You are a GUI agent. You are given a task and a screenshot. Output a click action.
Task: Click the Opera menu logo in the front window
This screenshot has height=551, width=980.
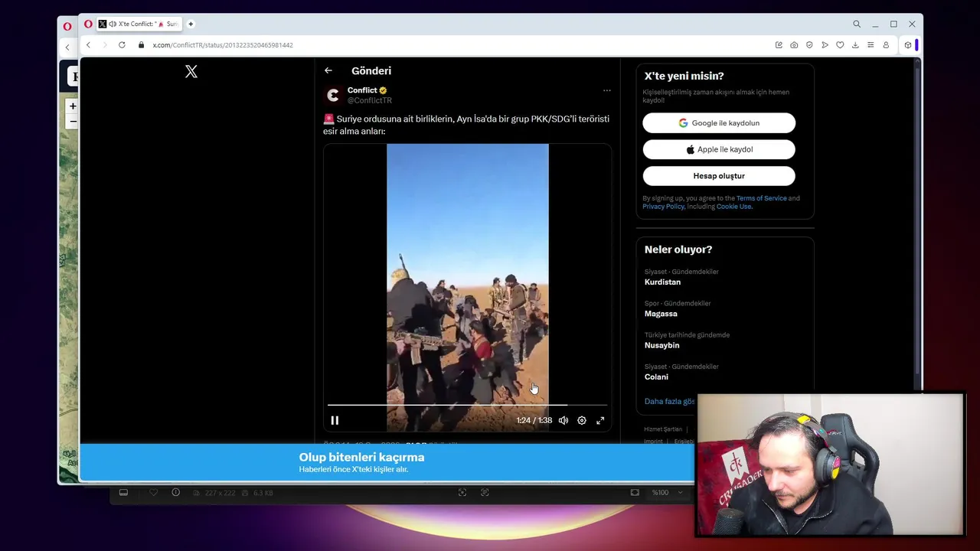click(x=88, y=24)
